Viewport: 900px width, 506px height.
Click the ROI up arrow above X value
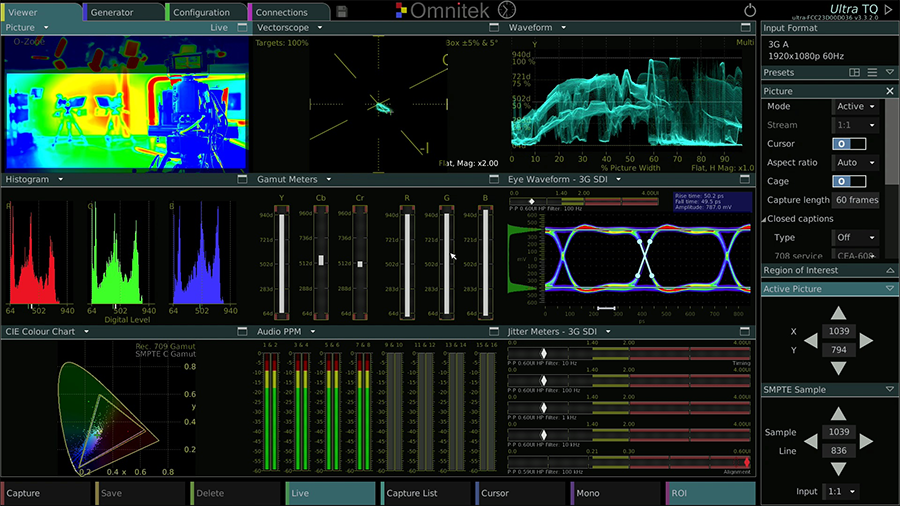coord(839,313)
